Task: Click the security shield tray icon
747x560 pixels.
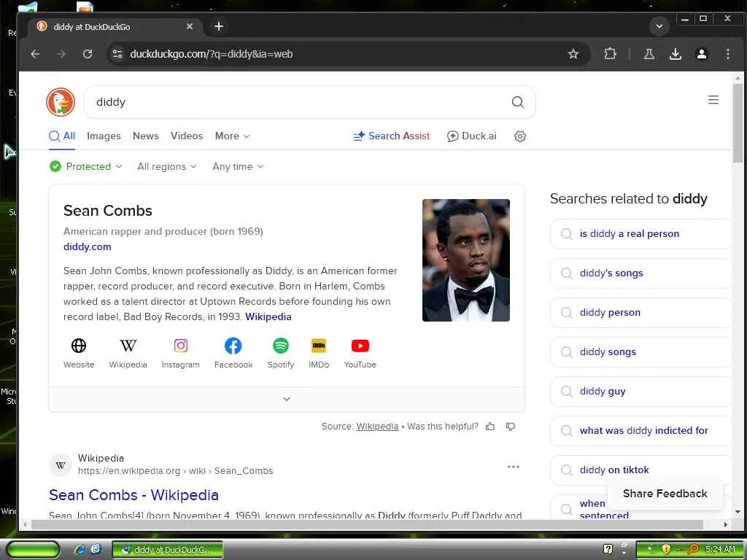Action: point(666,549)
